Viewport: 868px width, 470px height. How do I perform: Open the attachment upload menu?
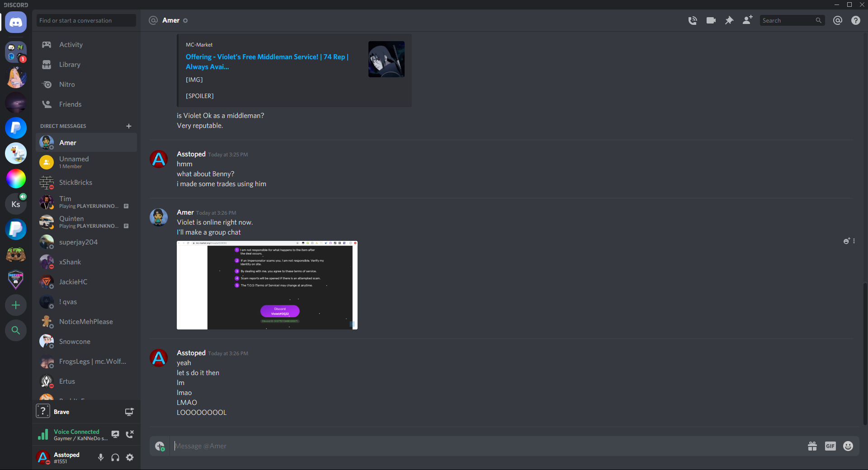point(160,446)
